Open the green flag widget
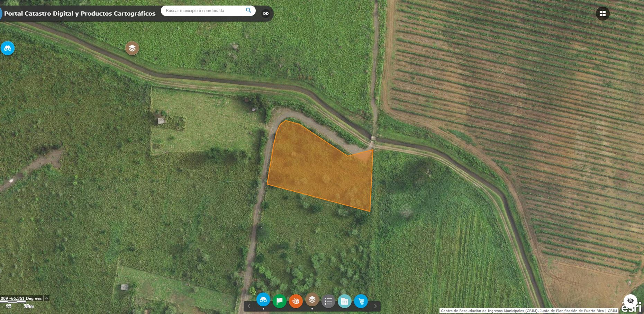This screenshot has width=644, height=314. (279, 301)
